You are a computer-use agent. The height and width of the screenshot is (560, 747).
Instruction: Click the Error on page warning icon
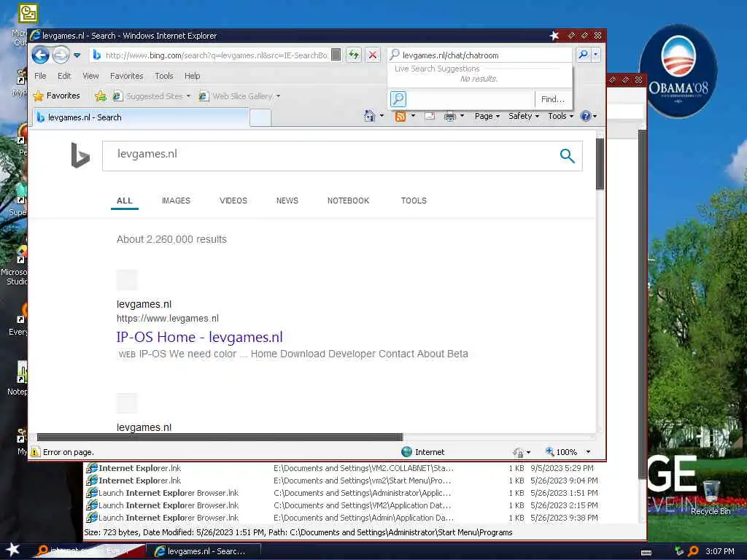[35, 451]
